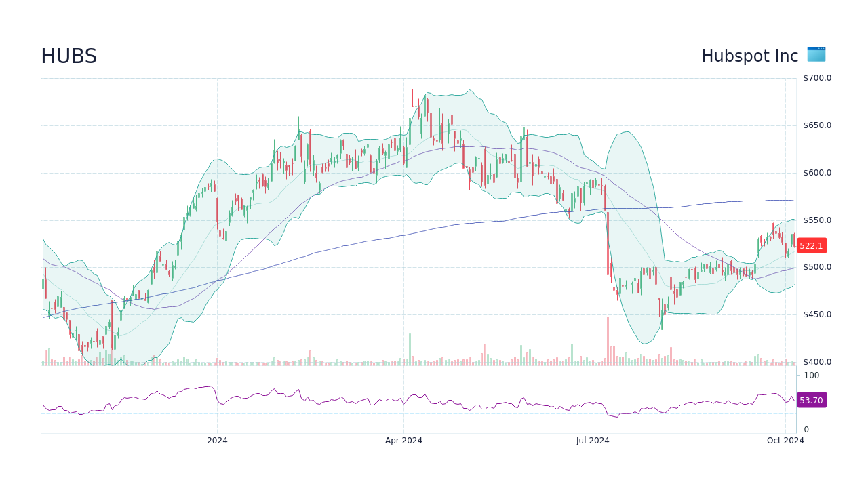Click the $400.0 price axis label
868x488 pixels.
coord(817,362)
